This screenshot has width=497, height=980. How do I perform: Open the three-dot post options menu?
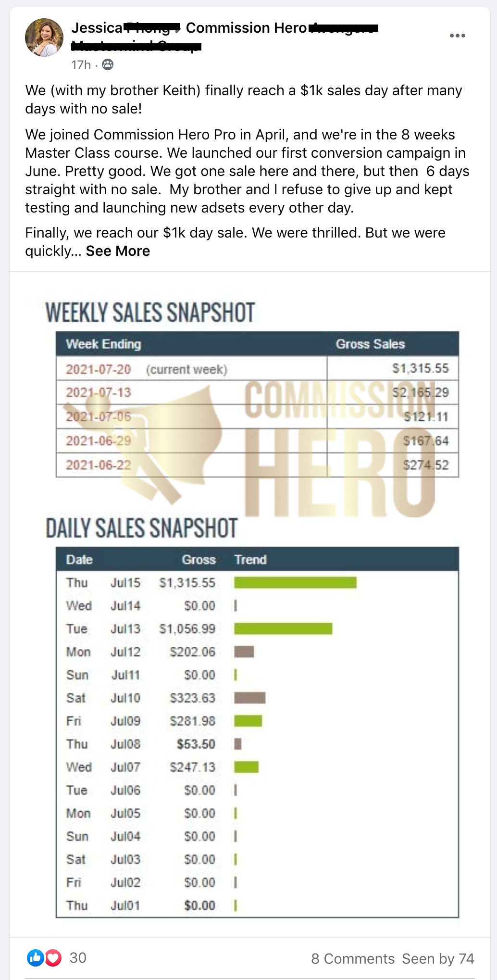(457, 36)
